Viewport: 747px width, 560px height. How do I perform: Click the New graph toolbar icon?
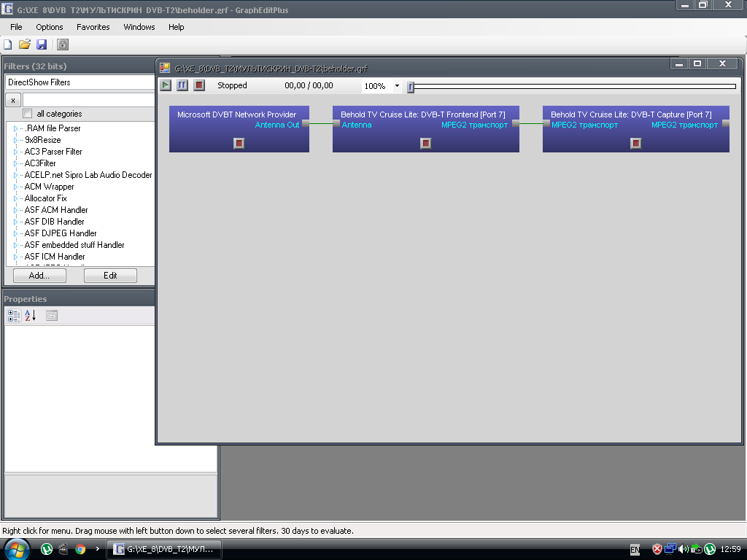[8, 44]
